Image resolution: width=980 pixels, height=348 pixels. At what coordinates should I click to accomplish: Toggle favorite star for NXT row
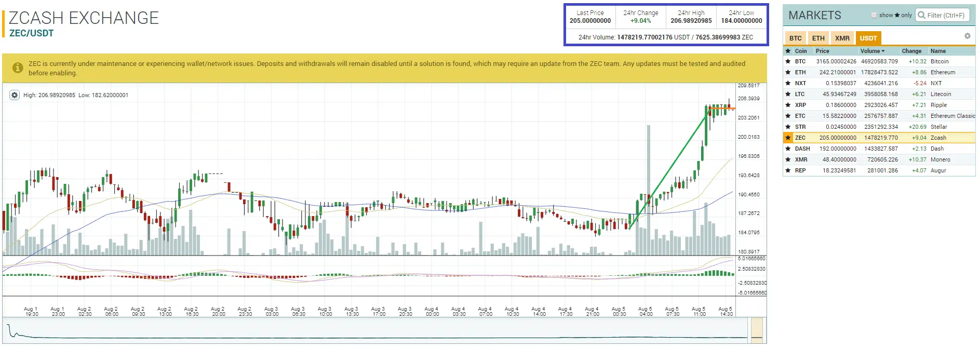[788, 83]
